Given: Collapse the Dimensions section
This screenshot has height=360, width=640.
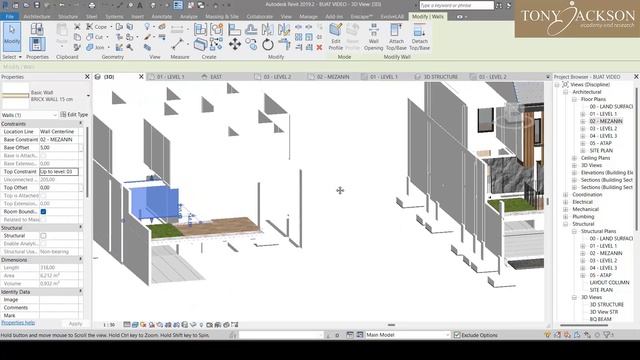Looking at the screenshot, I should pyautogui.click(x=80, y=260).
